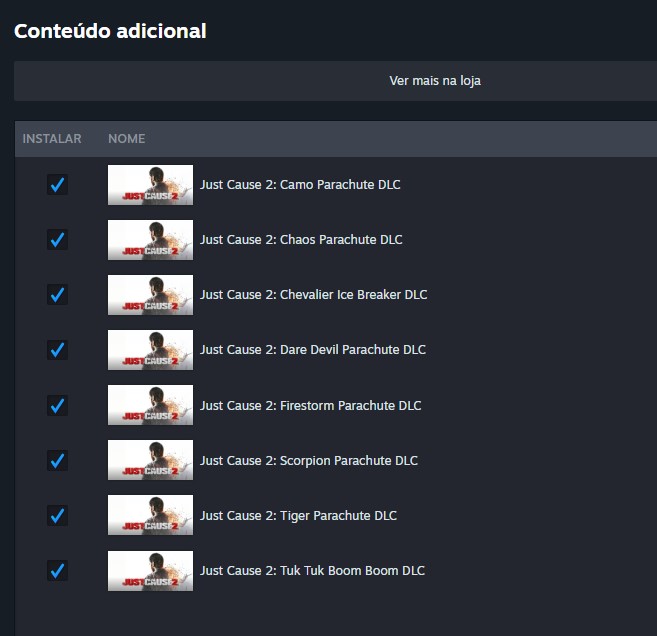Click the INSTALAR column header
Screen dimensions: 657x636
[52, 139]
